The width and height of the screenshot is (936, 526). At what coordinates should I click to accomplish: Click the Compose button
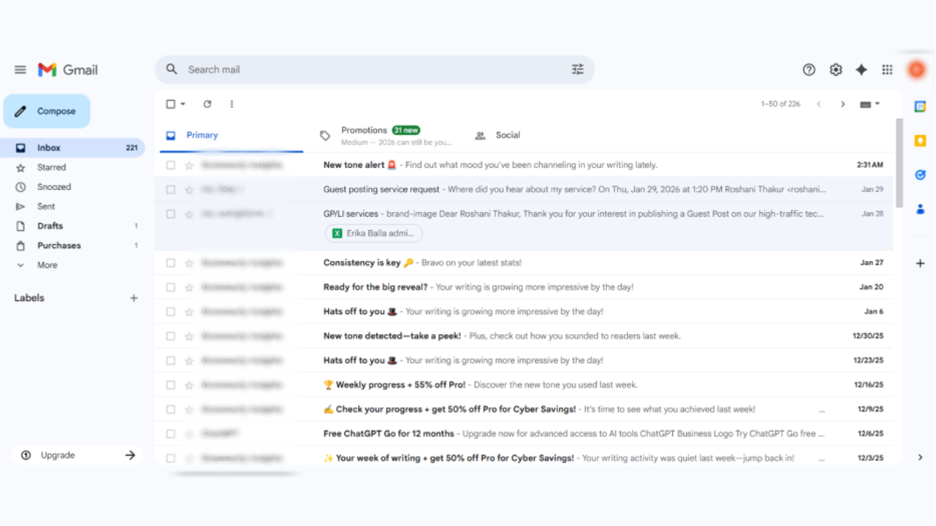(x=47, y=111)
